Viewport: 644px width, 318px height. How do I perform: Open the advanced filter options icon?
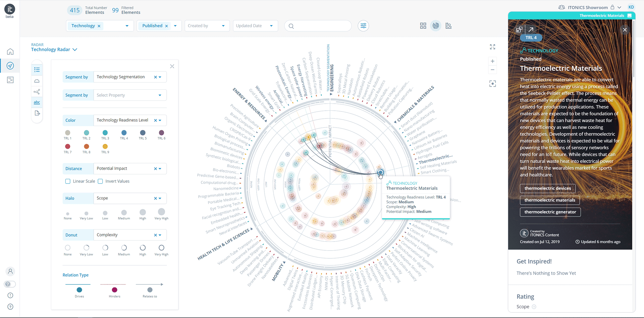pos(363,25)
